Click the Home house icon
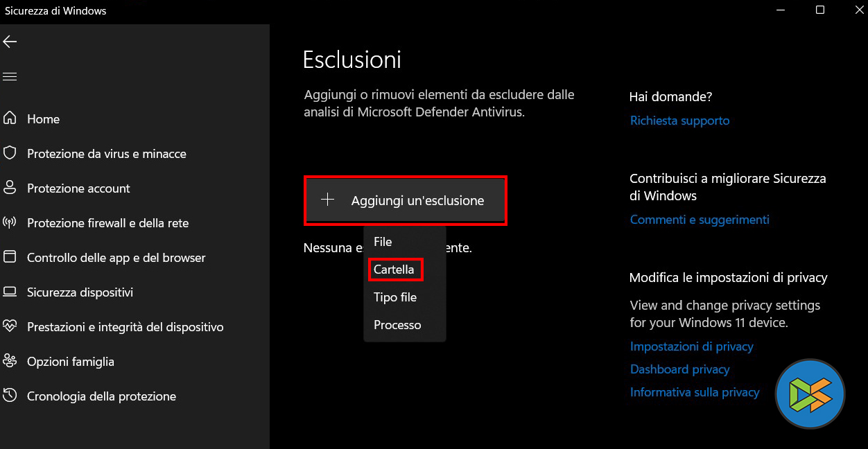The width and height of the screenshot is (868, 449). pyautogui.click(x=10, y=118)
